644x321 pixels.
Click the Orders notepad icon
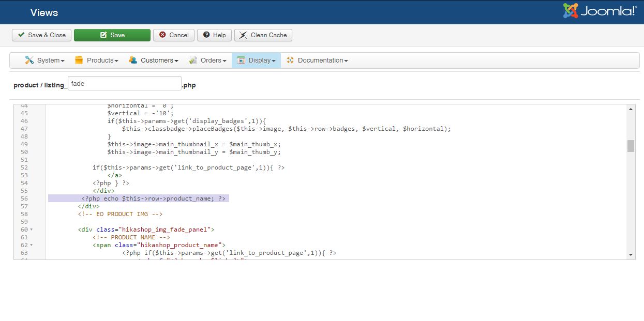(x=193, y=60)
